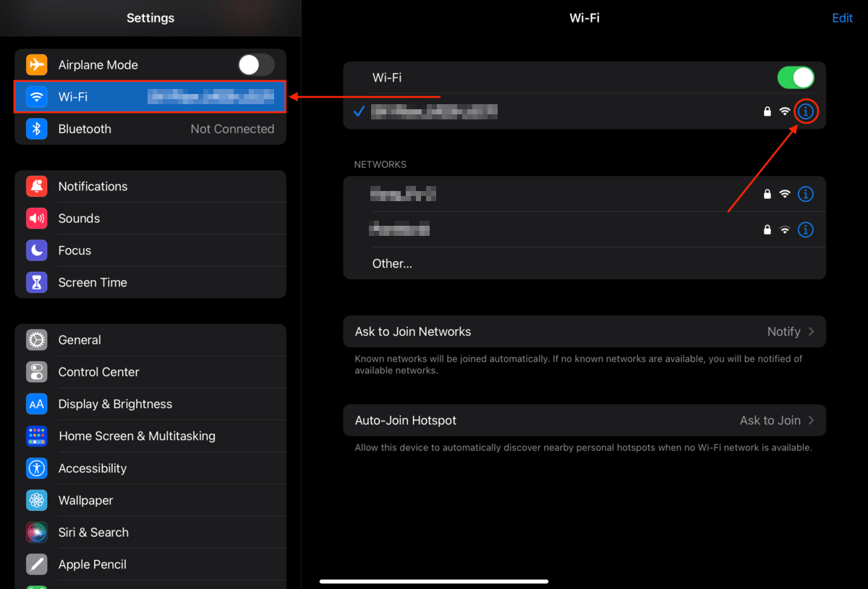Turn off the Wi-Fi switch
The image size is (868, 589).
coord(796,77)
